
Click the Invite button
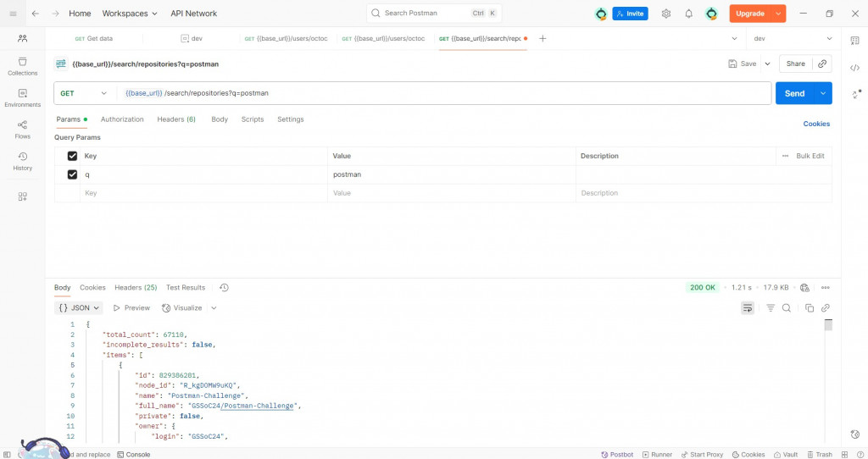tap(630, 14)
